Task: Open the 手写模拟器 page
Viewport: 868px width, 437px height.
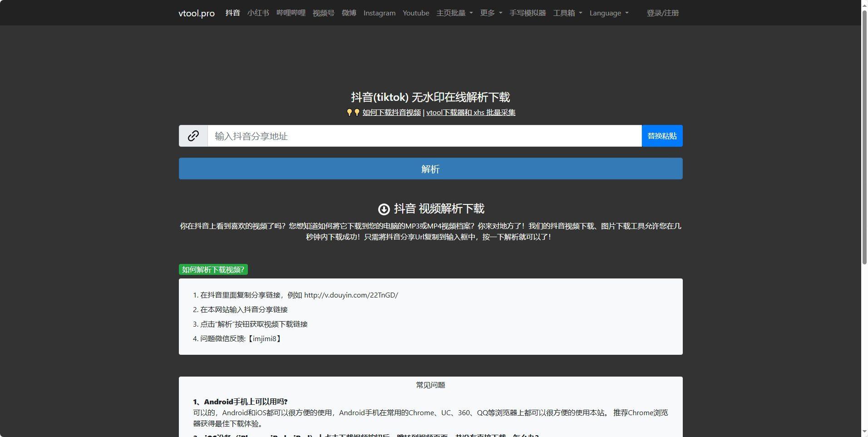Action: [527, 13]
